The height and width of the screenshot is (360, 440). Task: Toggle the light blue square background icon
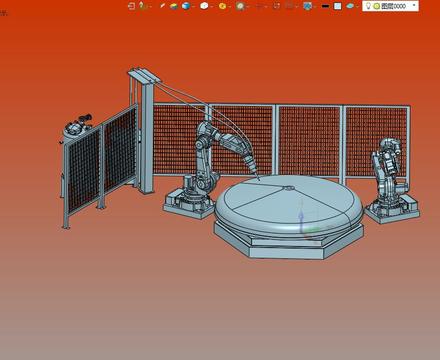pos(338,6)
